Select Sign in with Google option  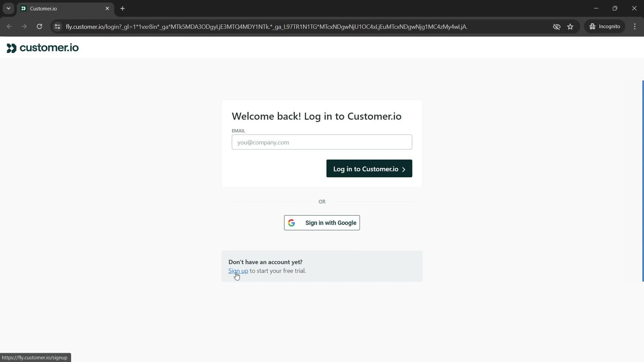point(322,222)
